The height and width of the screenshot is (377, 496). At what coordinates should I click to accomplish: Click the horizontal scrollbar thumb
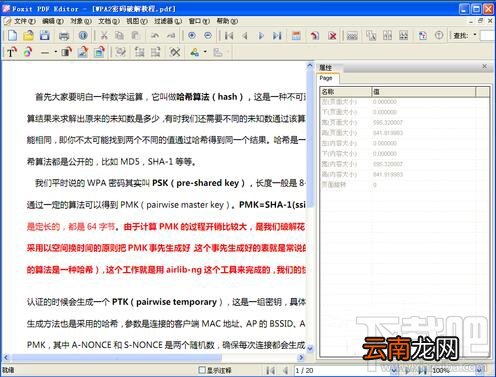117,358
